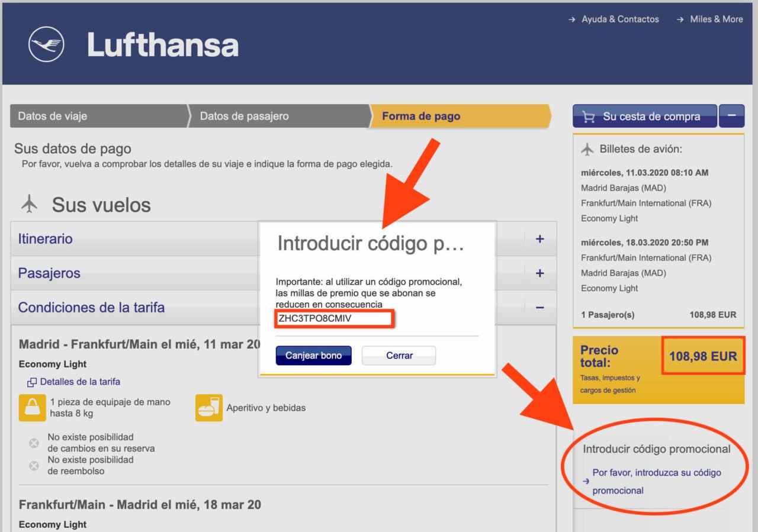Go to the Datos de viaje step
This screenshot has width=758, height=532.
[x=99, y=116]
